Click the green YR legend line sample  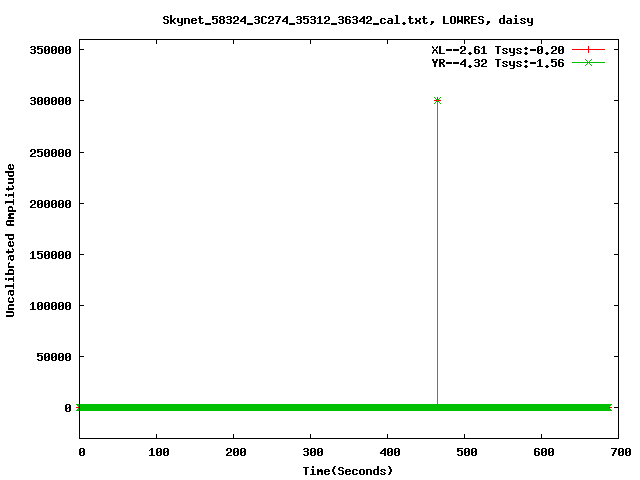point(588,63)
